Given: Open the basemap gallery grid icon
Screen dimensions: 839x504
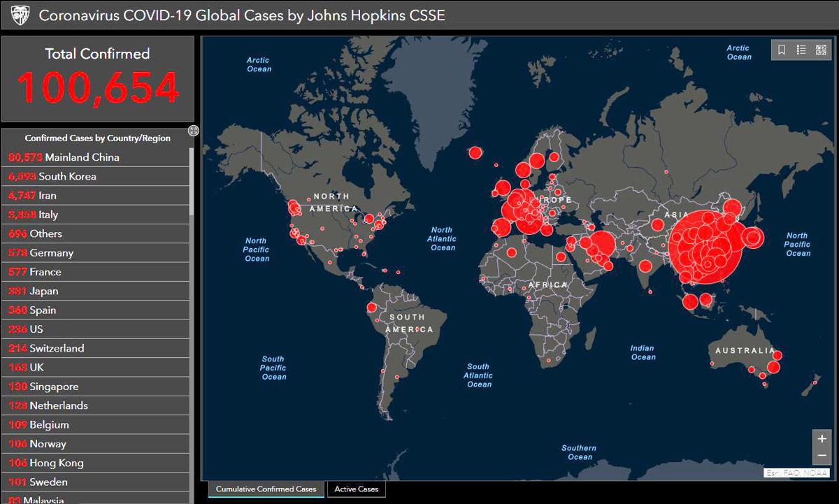Looking at the screenshot, I should click(821, 50).
